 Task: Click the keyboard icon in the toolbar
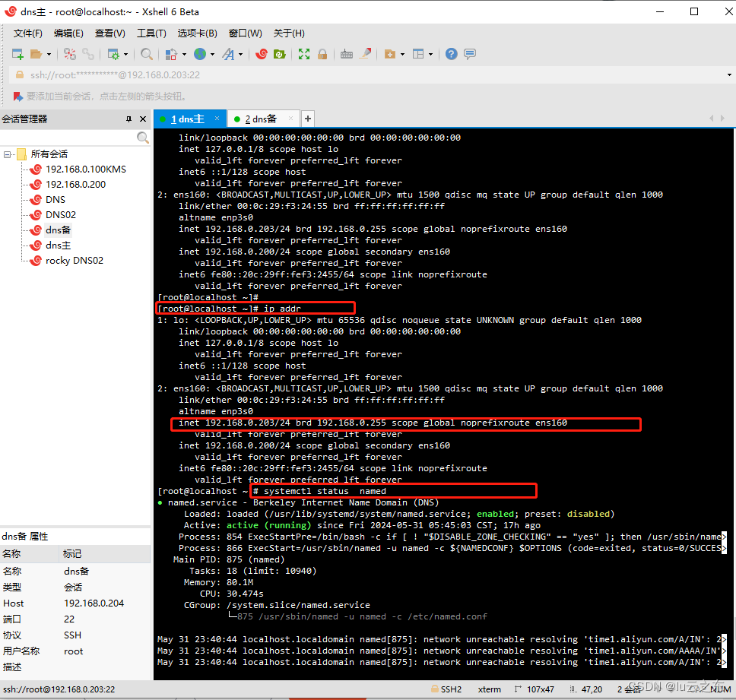[x=347, y=54]
